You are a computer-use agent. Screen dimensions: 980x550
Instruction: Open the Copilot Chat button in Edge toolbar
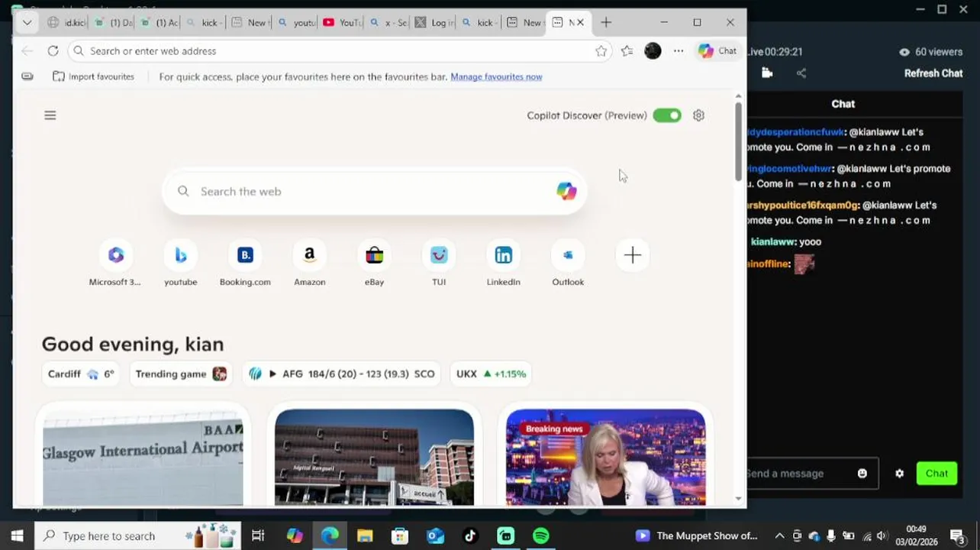pyautogui.click(x=717, y=51)
